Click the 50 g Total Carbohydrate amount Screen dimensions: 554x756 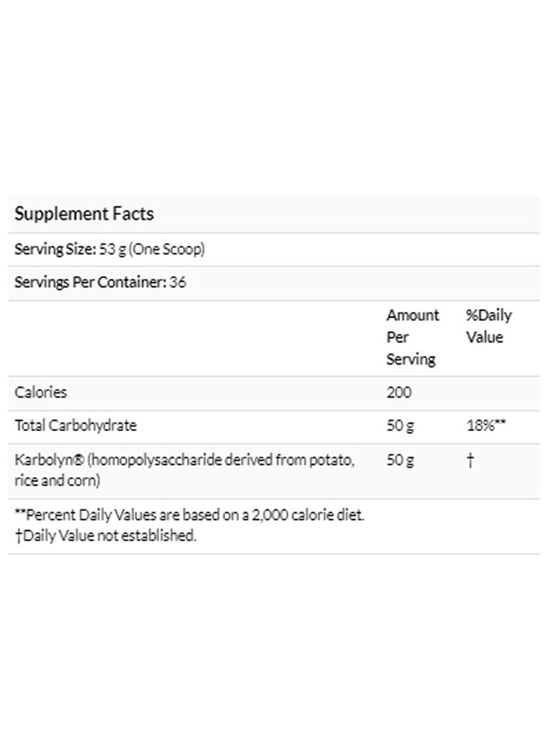pos(400,425)
